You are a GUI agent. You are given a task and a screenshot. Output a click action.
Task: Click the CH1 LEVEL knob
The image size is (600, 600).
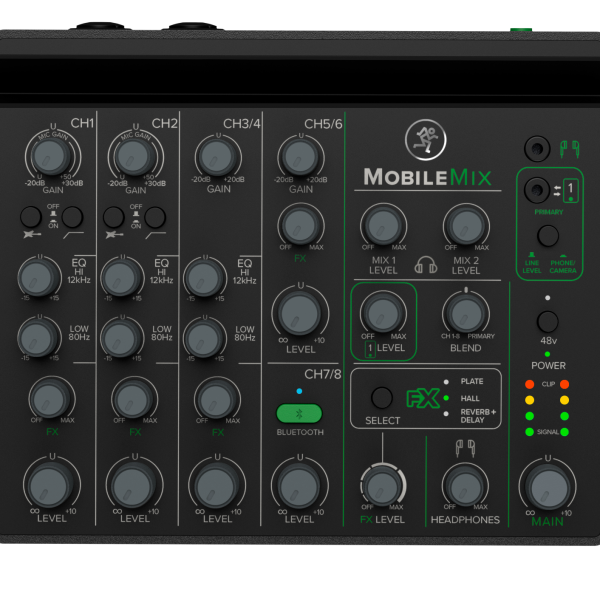(x=51, y=485)
